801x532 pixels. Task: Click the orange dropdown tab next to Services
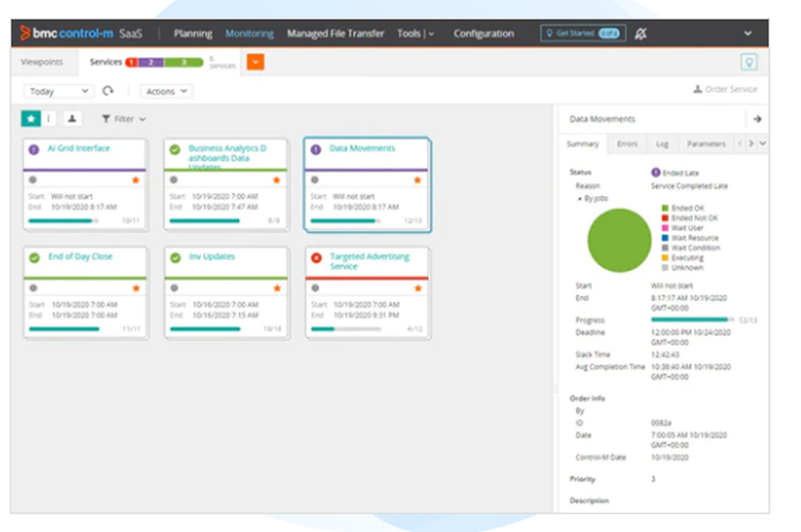[x=254, y=61]
